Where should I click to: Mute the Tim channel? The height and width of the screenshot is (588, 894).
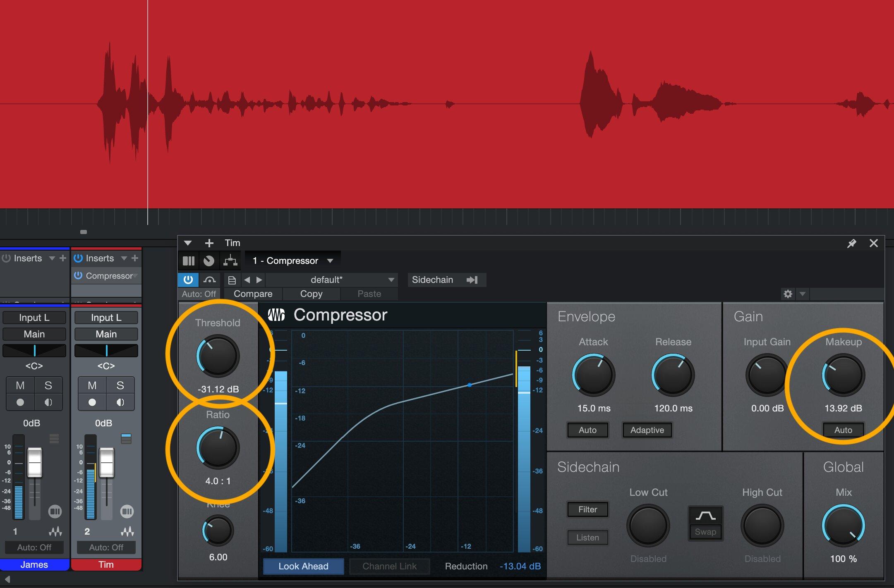pos(92,385)
